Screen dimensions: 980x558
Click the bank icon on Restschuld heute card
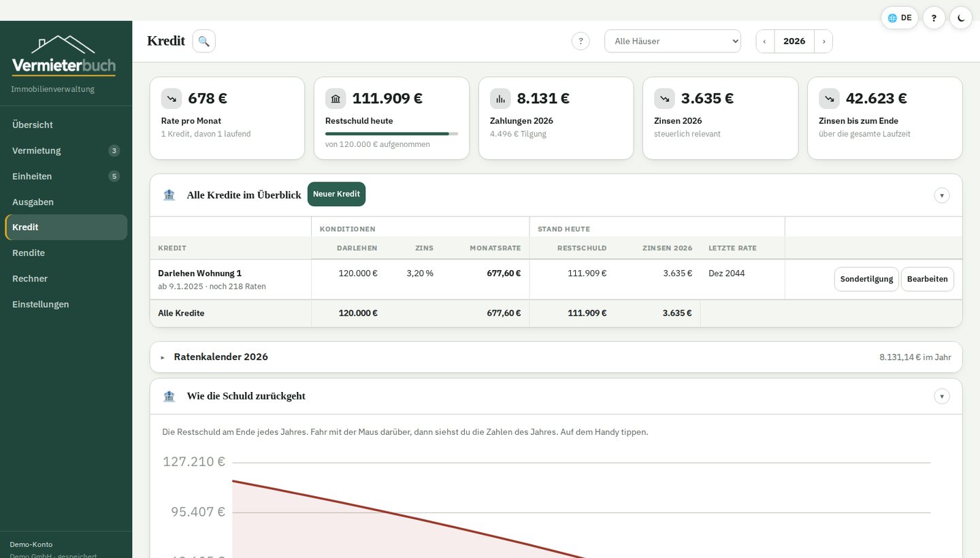pos(336,99)
